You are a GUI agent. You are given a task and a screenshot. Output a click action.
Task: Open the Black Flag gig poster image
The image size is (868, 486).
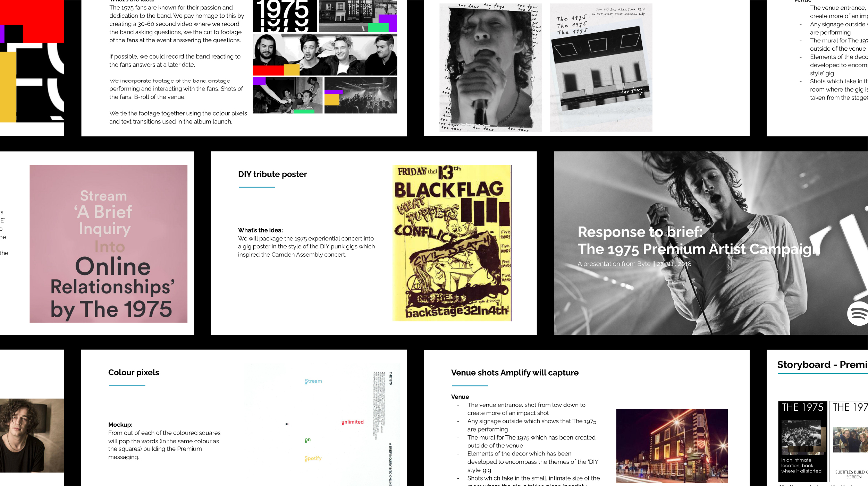click(452, 243)
